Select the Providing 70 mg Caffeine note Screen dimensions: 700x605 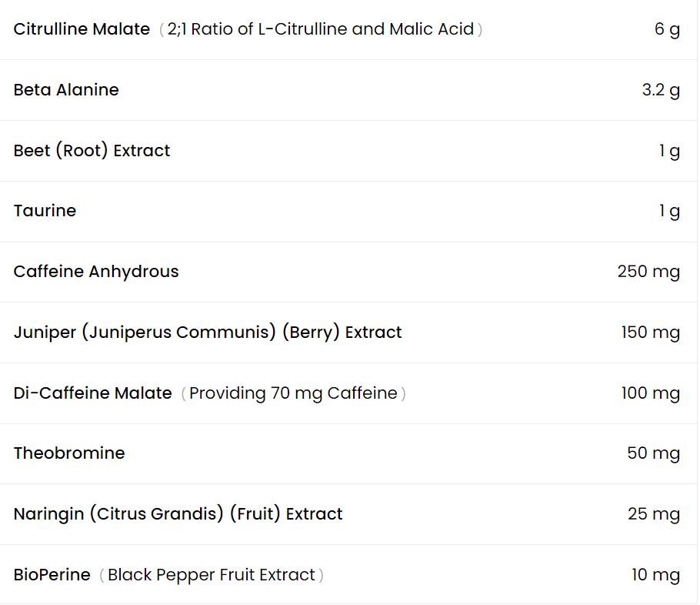pos(293,393)
